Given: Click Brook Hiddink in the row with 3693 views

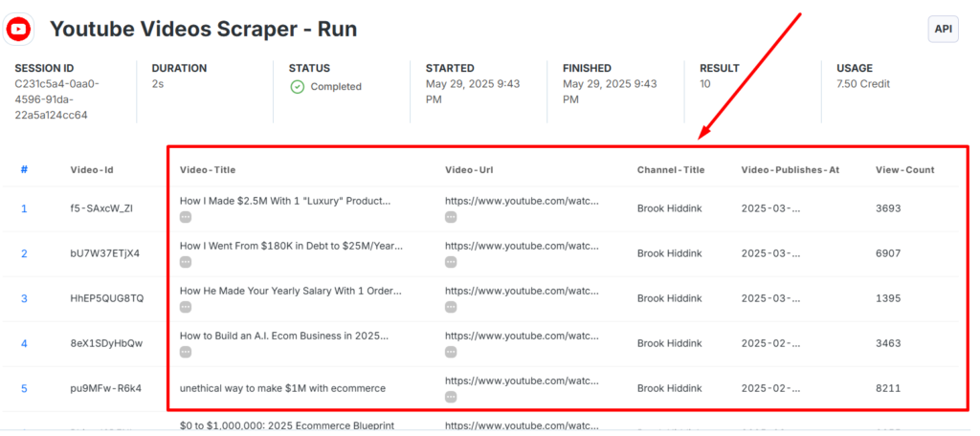Looking at the screenshot, I should (669, 208).
